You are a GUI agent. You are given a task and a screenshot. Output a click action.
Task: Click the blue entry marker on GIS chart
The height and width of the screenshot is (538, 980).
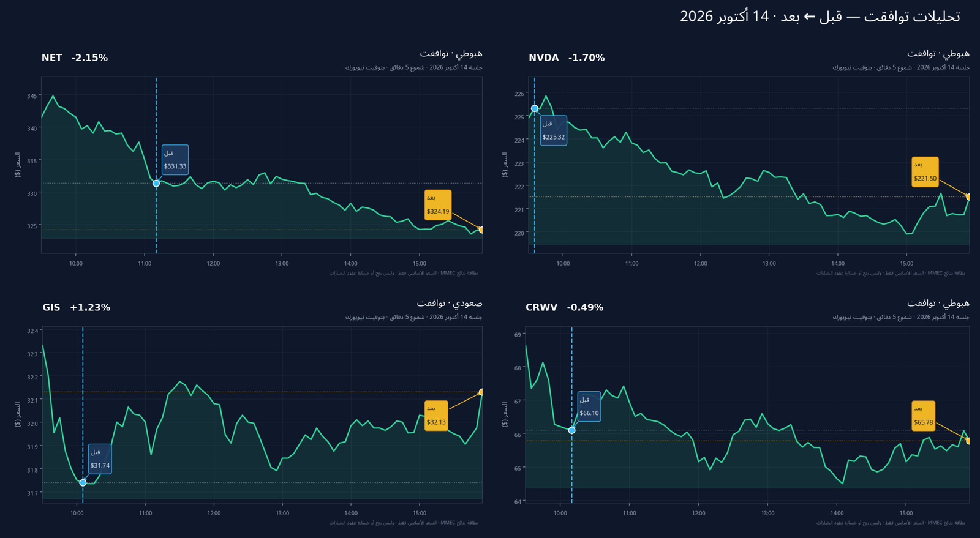click(83, 483)
